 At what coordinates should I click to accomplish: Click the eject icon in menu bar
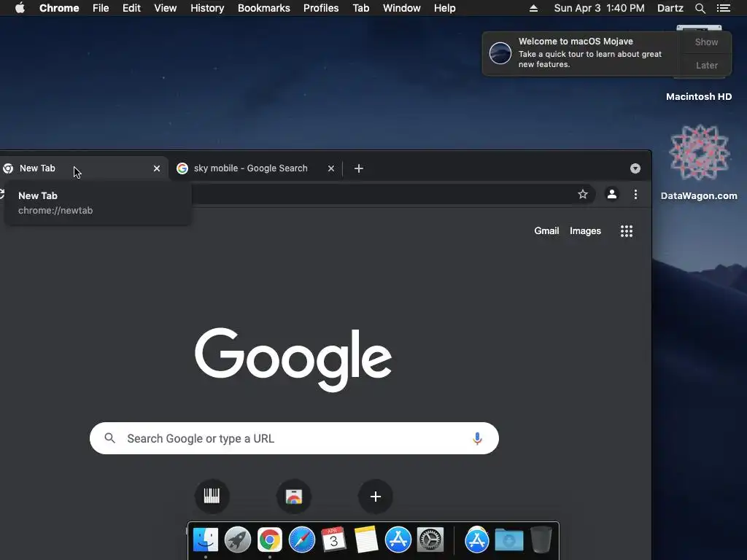[x=533, y=8]
